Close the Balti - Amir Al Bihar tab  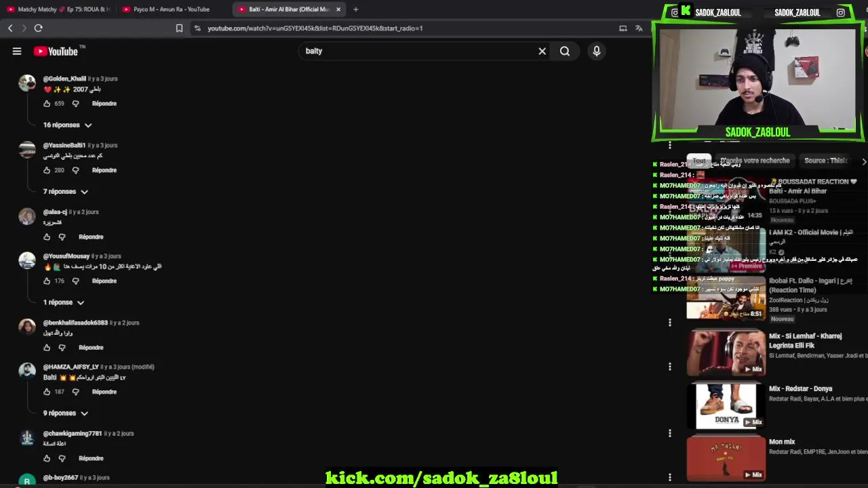[x=338, y=9]
